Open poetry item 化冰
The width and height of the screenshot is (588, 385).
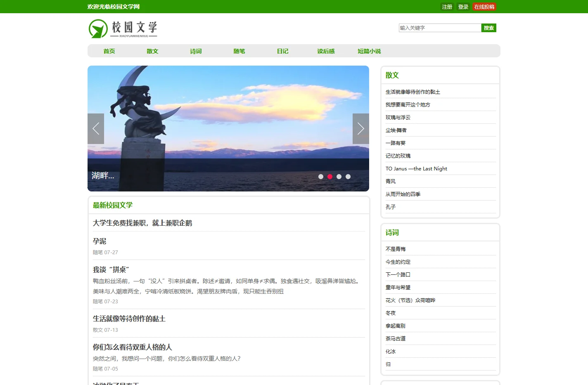point(391,352)
